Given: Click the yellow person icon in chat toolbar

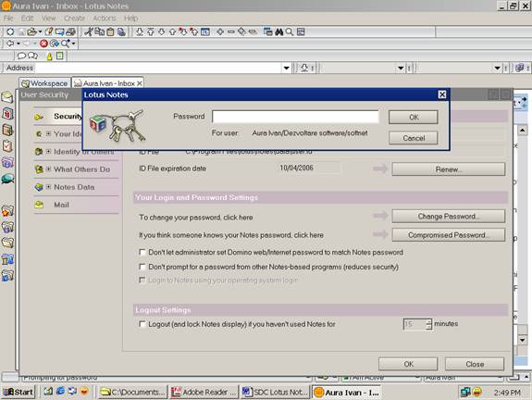Looking at the screenshot, I should (49, 56).
